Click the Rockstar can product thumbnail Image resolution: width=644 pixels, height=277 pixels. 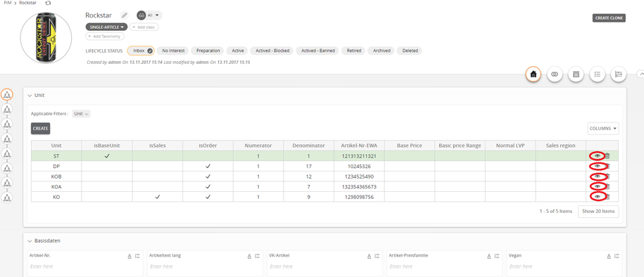pos(46,38)
